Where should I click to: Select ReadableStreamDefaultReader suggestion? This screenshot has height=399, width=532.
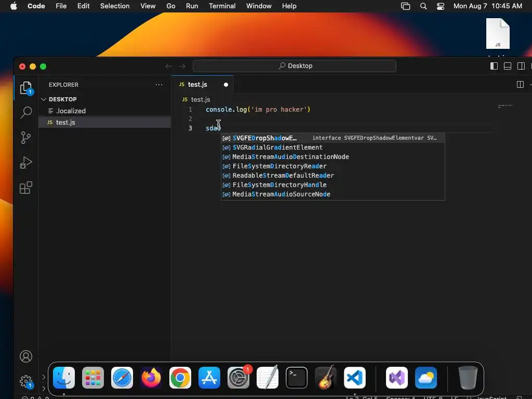coord(333,176)
